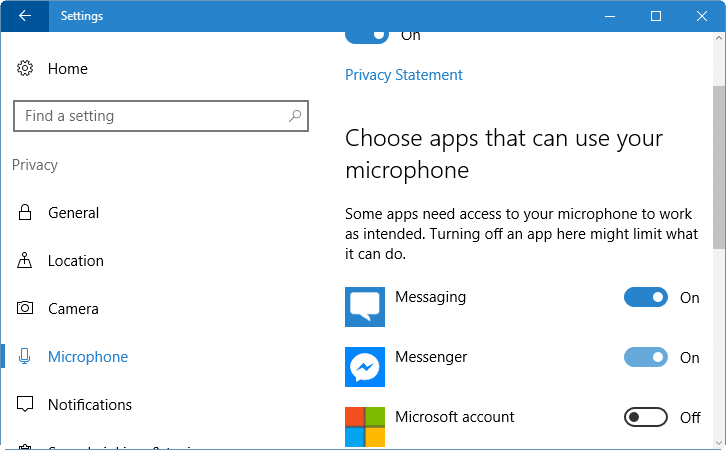Click the Microsoft account app icon

pyautogui.click(x=365, y=426)
